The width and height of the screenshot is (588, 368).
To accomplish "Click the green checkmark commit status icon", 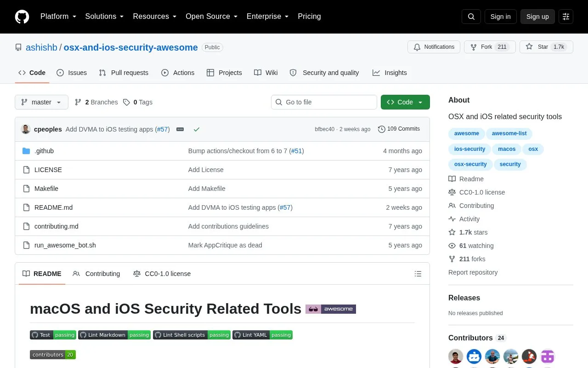I will [197, 129].
